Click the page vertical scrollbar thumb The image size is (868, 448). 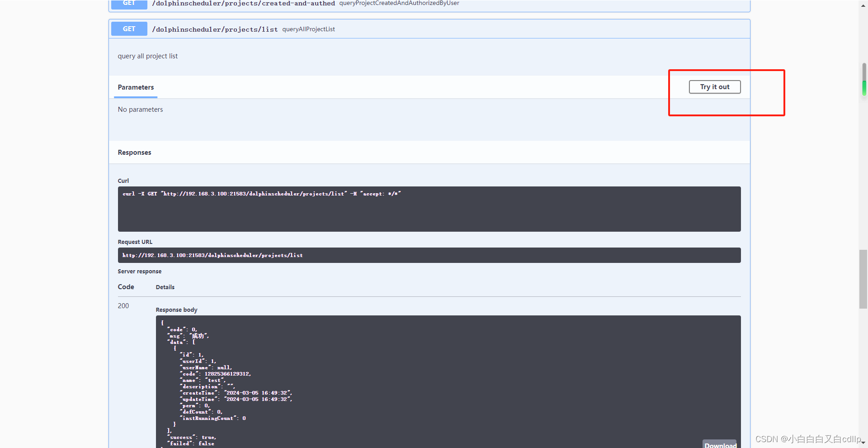[863, 279]
